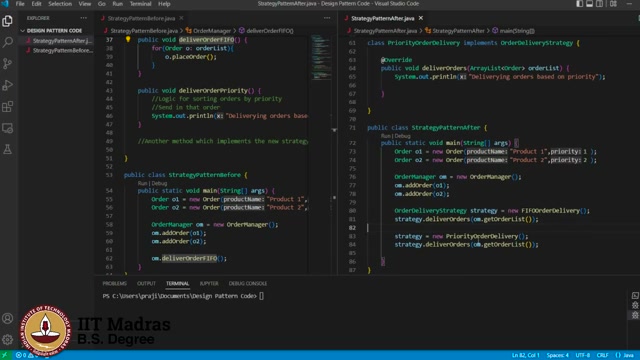Click main(String[]) breadcrumb in right editor

[x=517, y=31]
